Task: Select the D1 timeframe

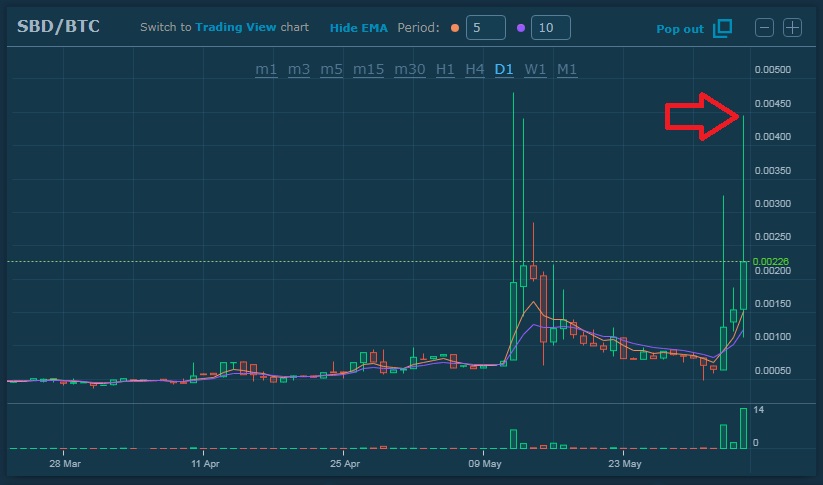Action: (x=504, y=69)
